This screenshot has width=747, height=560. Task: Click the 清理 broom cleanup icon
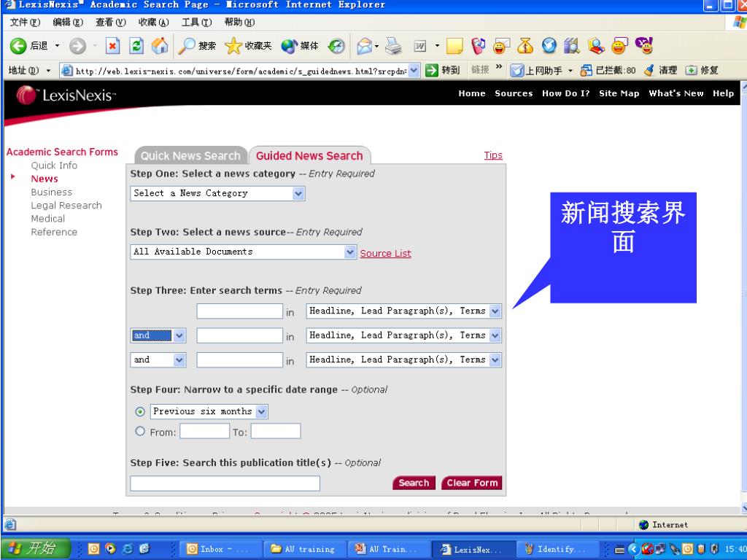point(649,71)
